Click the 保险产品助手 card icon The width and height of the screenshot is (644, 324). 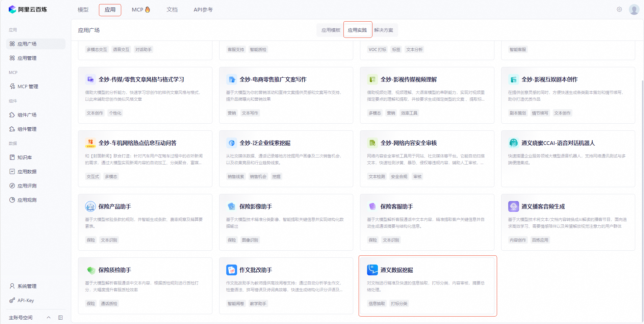click(91, 206)
